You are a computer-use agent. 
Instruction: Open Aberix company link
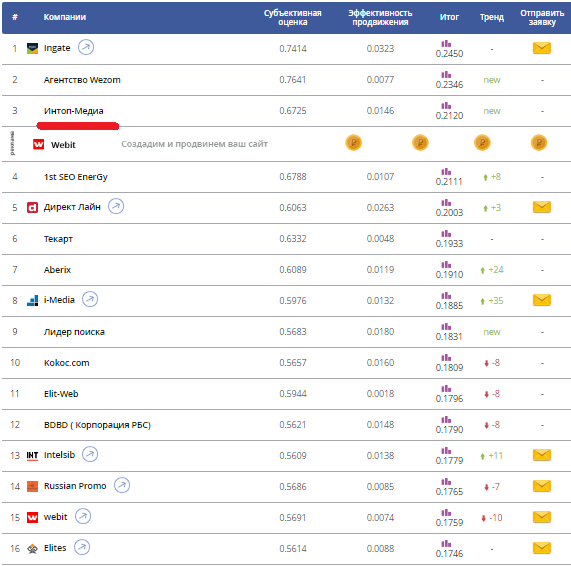click(x=57, y=270)
